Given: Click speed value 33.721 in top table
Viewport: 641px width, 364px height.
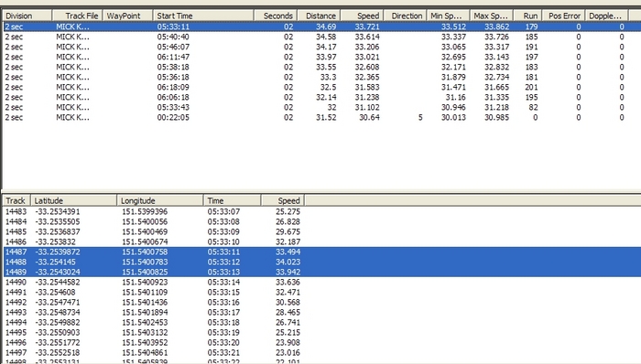Looking at the screenshot, I should 367,27.
